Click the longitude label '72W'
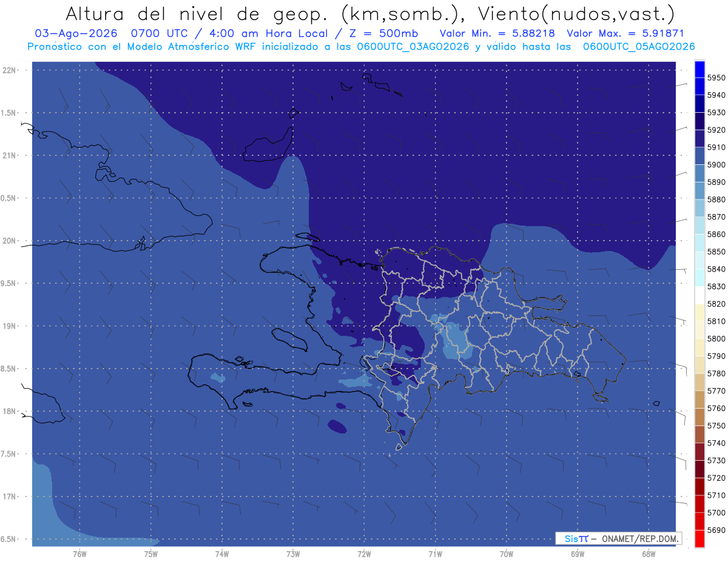 point(364,554)
